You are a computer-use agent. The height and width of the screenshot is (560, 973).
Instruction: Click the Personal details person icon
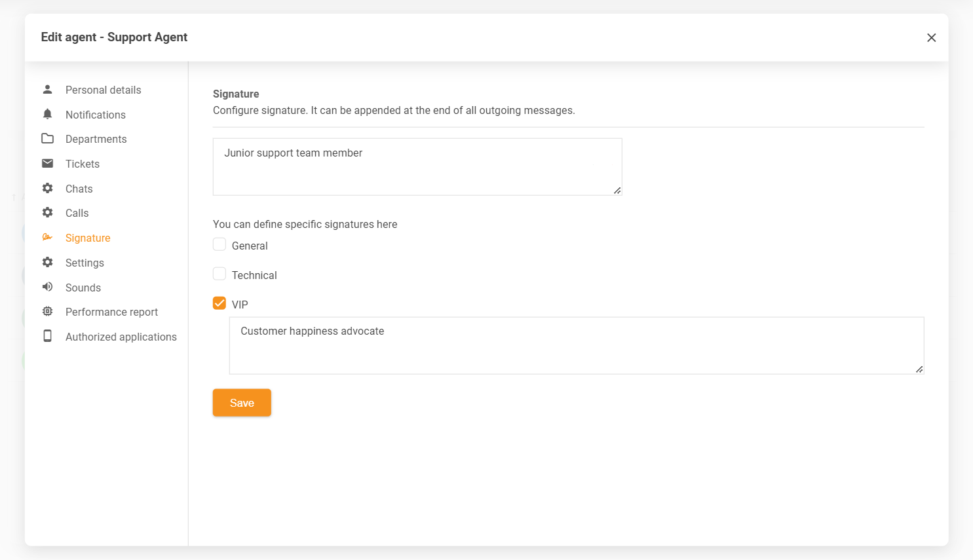(47, 89)
